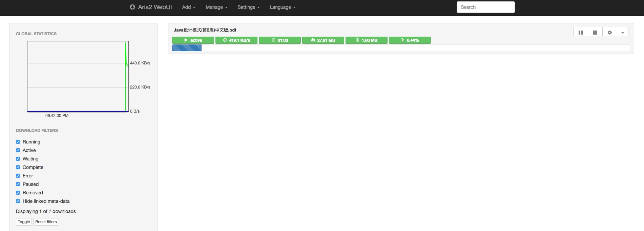The width and height of the screenshot is (644, 231).
Task: Click the Toggle filters button
Action: [x=24, y=222]
